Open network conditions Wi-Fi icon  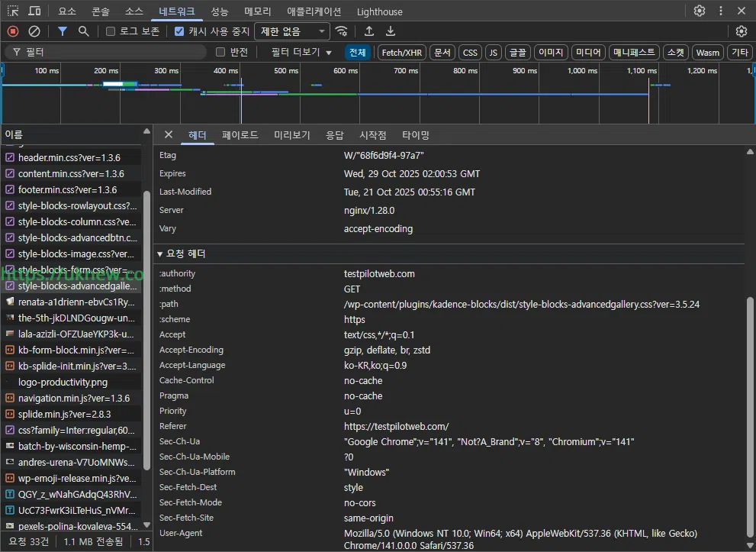[342, 31]
